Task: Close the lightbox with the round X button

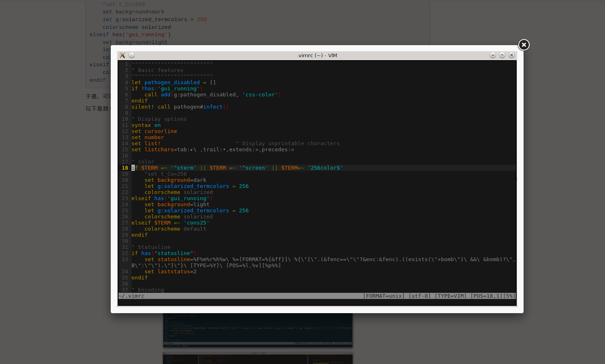Action: coord(524,45)
